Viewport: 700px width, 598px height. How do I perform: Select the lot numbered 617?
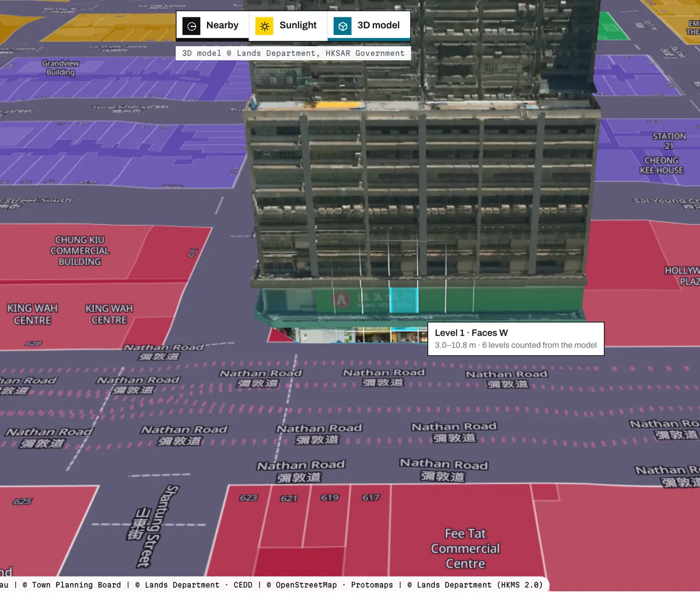coord(370,498)
